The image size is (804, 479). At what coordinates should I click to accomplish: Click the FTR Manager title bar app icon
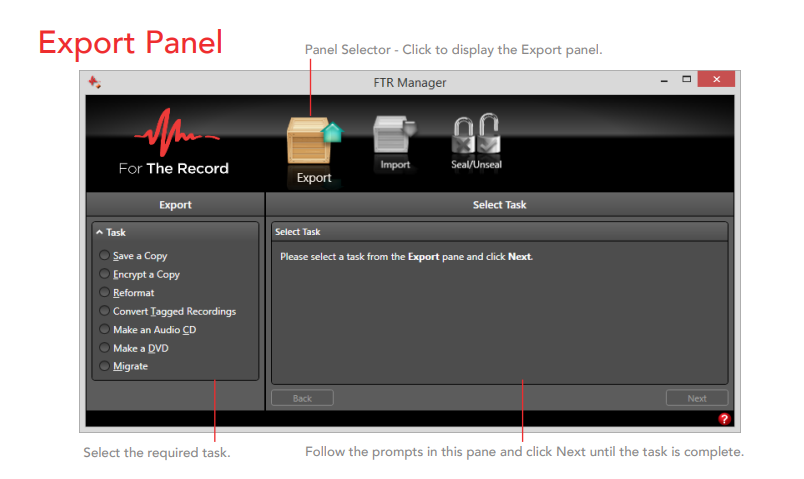click(94, 82)
